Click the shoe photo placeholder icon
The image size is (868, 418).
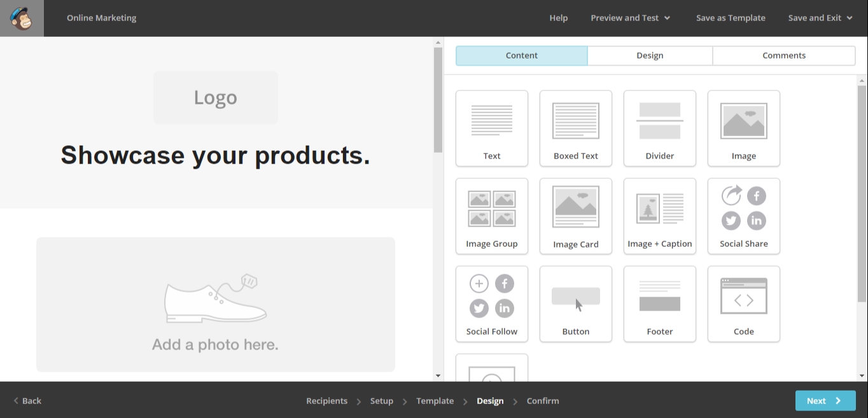[215, 298]
